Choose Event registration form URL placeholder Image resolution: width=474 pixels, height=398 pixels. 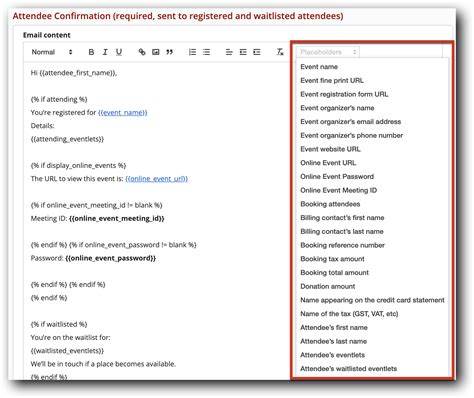point(344,94)
